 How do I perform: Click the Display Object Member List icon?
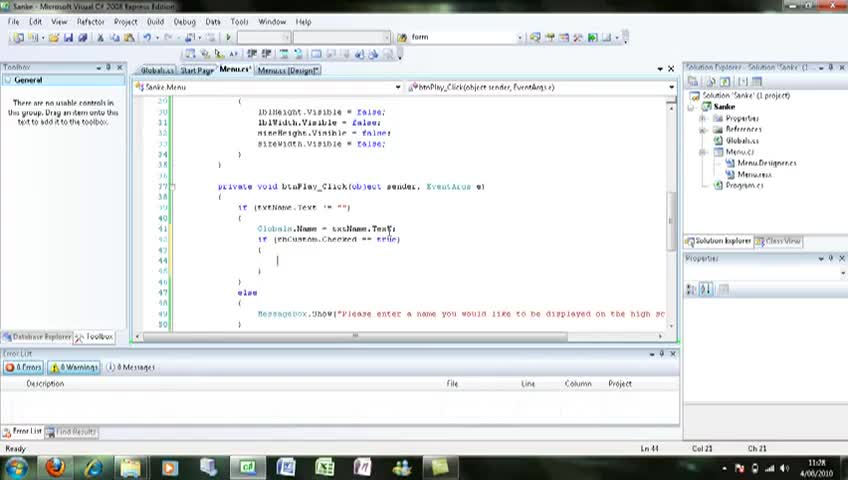190,54
